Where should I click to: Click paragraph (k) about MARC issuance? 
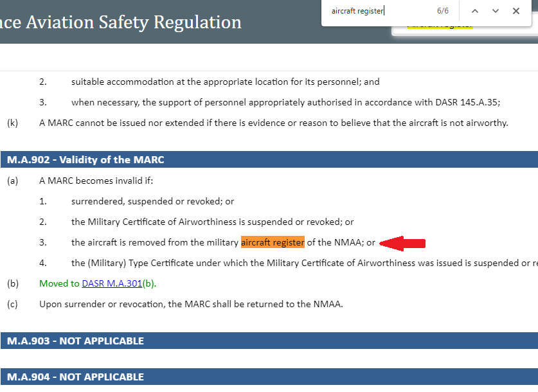273,123
